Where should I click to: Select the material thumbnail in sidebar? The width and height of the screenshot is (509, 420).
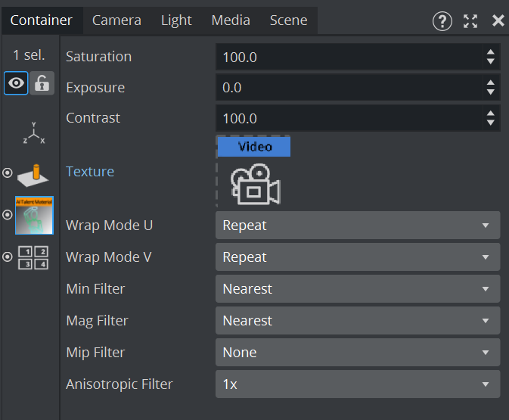pyautogui.click(x=35, y=216)
